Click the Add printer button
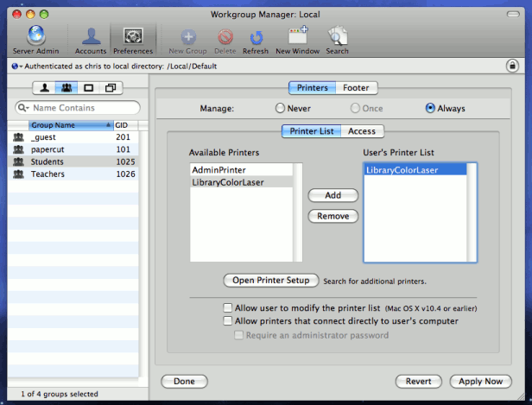The width and height of the screenshot is (532, 405). click(332, 195)
